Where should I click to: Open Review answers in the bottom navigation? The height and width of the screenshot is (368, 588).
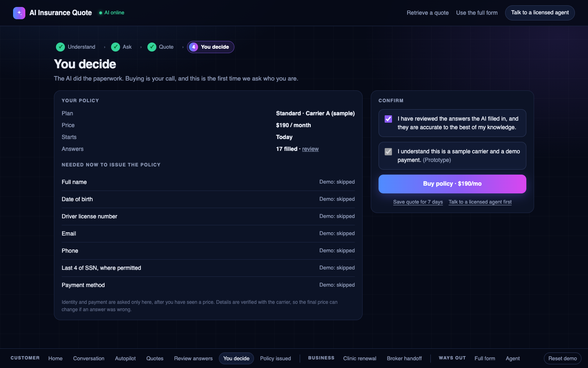click(193, 358)
